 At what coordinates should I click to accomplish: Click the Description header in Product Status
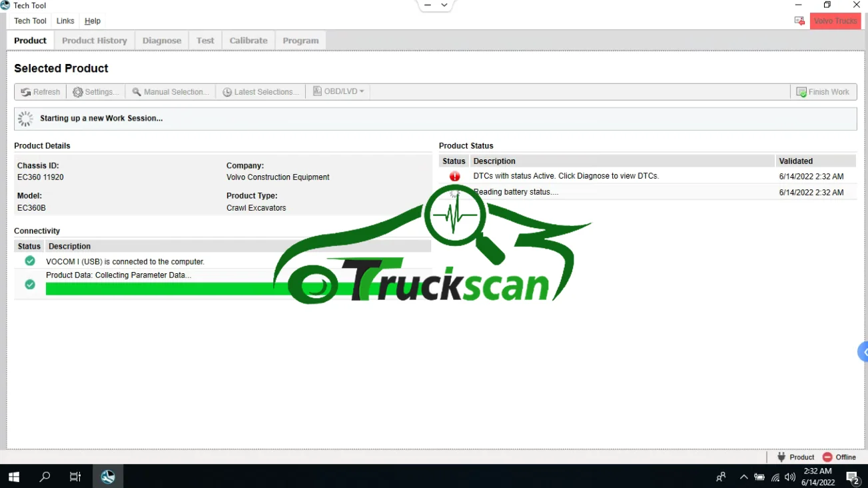tap(622, 161)
